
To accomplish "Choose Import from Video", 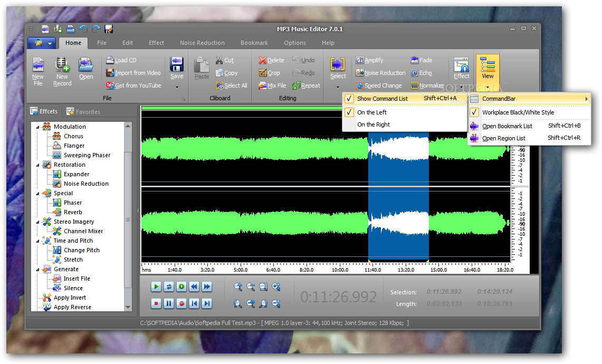I will pos(133,73).
